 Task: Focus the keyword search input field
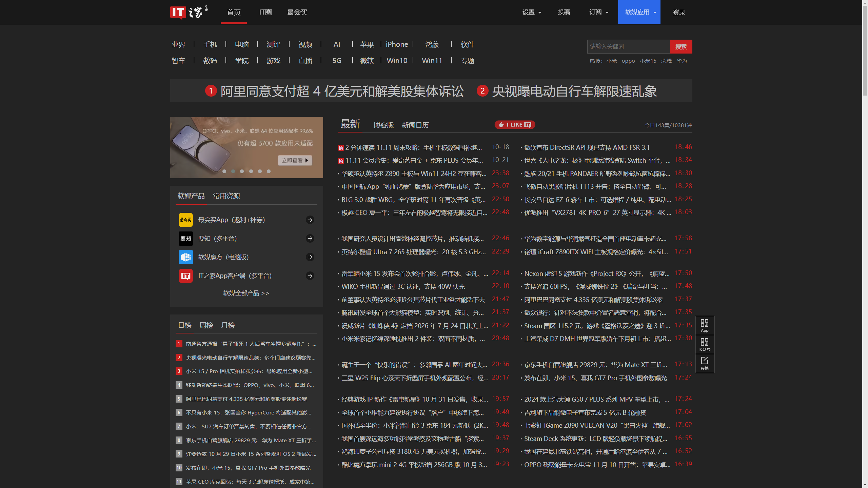click(x=629, y=46)
